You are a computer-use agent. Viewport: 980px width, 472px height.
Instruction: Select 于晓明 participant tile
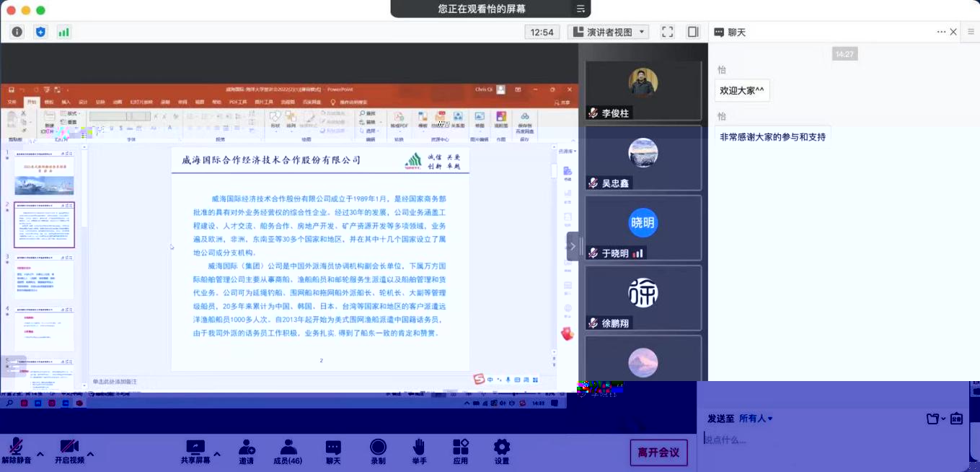pos(643,228)
